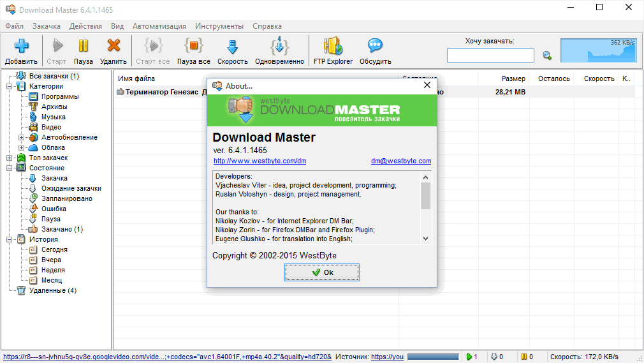Open the Действия menu
644x363 pixels.
pos(85,26)
